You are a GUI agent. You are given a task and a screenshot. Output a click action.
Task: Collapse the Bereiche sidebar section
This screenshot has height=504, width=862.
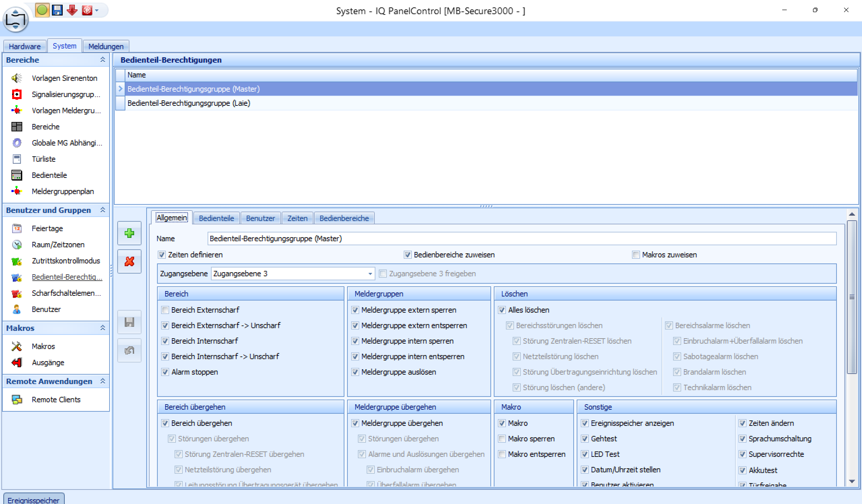102,60
